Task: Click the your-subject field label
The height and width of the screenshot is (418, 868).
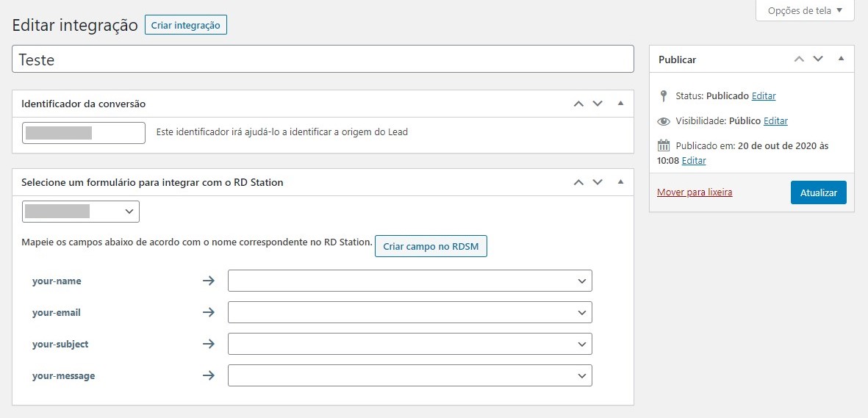Action: pyautogui.click(x=60, y=345)
